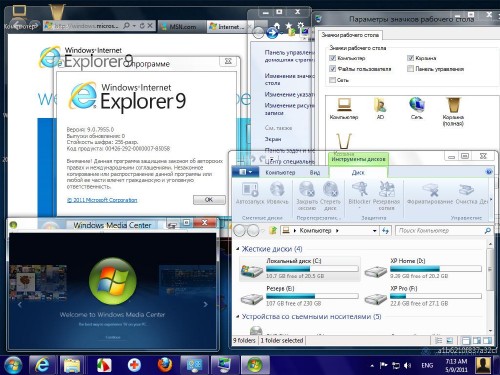This screenshot has width=500, height=375.
Task: Open the © 2011 Microsoft Corporation link
Action: click(102, 200)
